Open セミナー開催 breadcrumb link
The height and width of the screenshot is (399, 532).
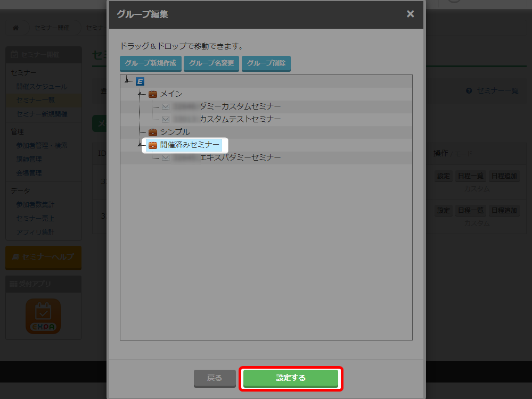tap(52, 28)
